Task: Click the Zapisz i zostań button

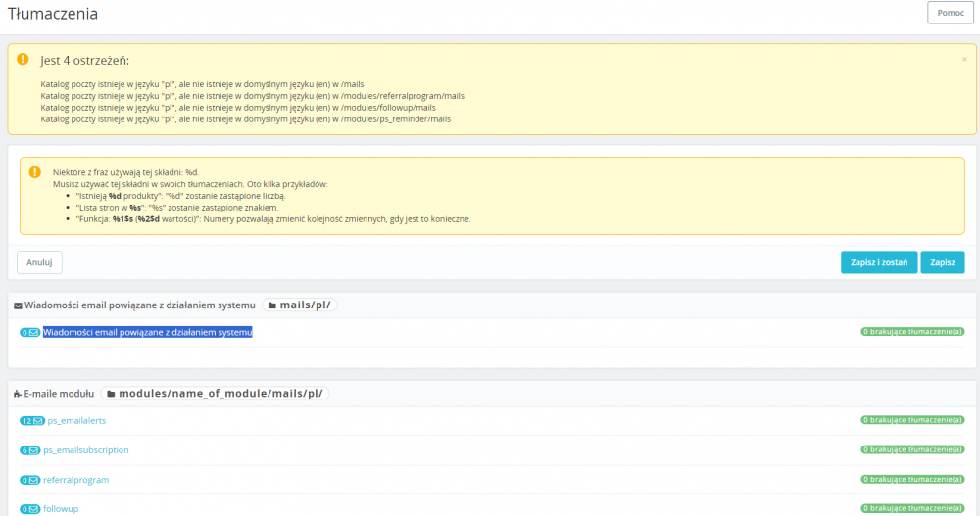Action: pyautogui.click(x=879, y=262)
